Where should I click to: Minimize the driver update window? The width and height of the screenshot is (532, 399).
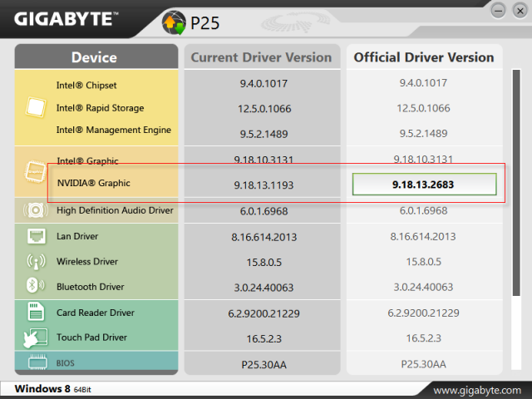point(498,11)
